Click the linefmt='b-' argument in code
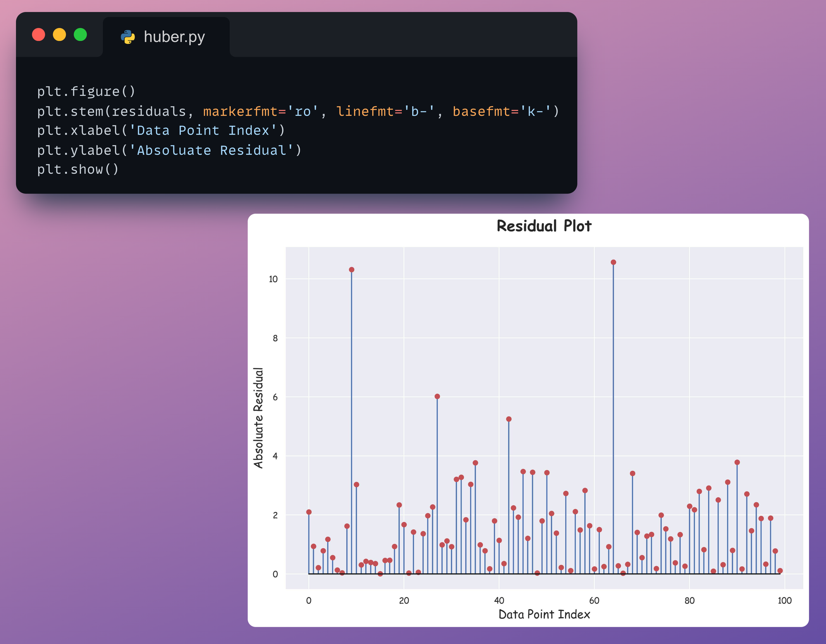The height and width of the screenshot is (644, 826). click(x=386, y=111)
